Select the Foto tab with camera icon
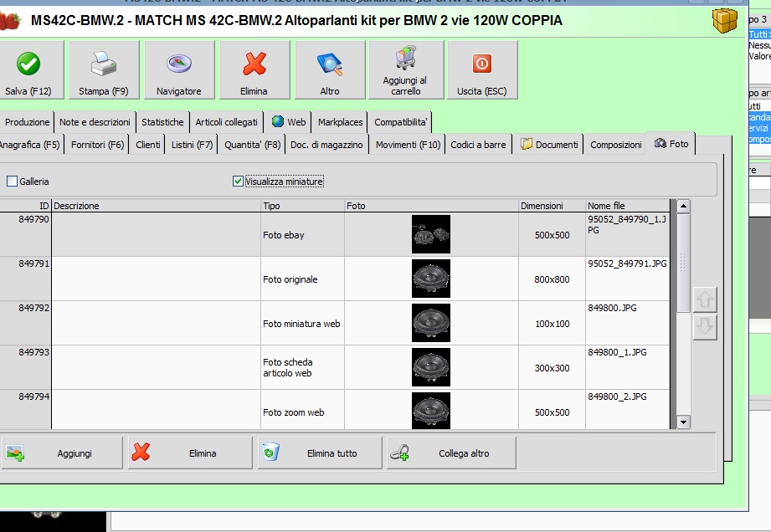The image size is (771, 532). 671,143
